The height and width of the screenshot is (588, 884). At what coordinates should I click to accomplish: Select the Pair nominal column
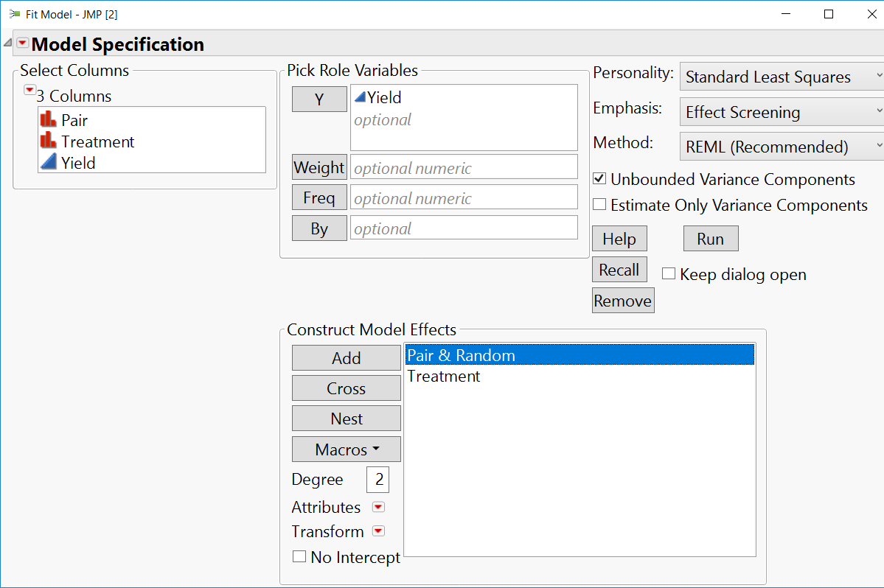tap(74, 120)
